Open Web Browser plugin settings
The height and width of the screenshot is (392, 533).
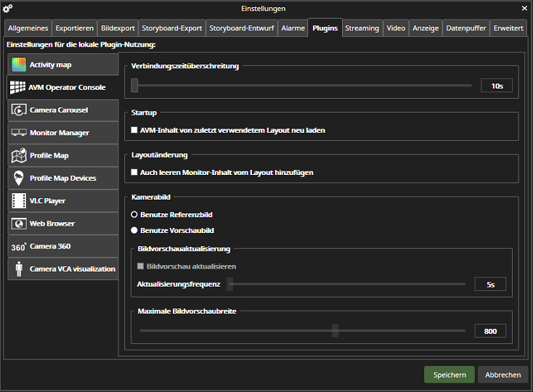[63, 224]
